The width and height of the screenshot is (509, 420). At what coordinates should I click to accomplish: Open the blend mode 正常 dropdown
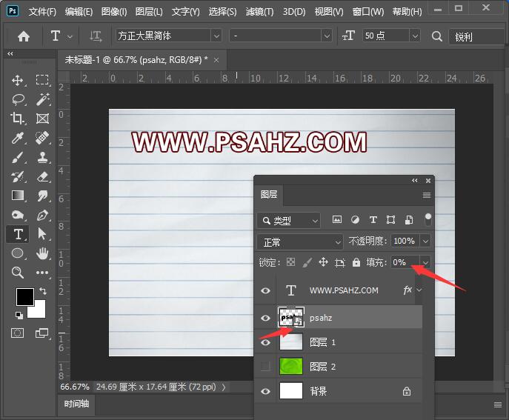(300, 241)
